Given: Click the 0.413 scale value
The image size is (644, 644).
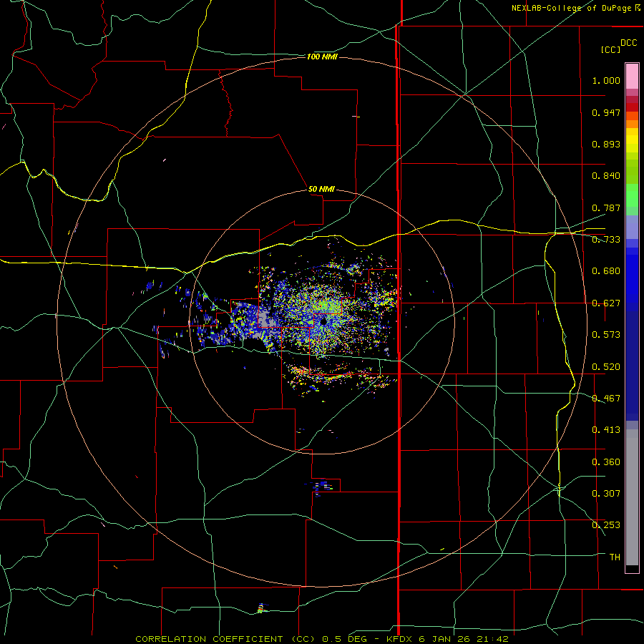Looking at the screenshot, I should tap(606, 430).
